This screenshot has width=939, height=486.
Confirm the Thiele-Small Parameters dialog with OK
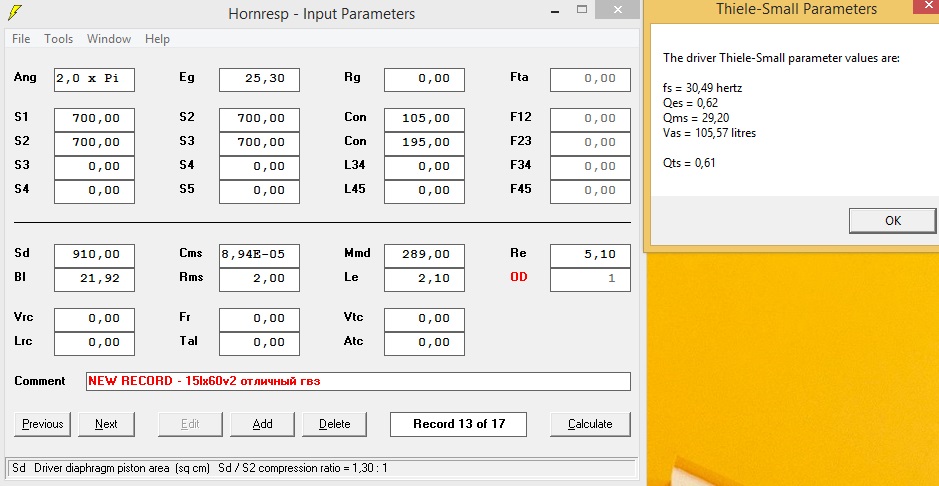(x=892, y=221)
